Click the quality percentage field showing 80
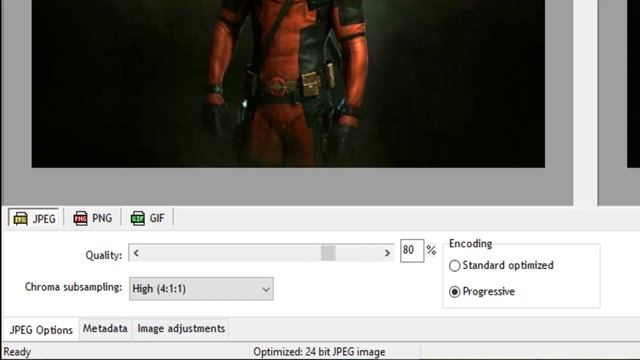This screenshot has width=640, height=360. click(412, 250)
